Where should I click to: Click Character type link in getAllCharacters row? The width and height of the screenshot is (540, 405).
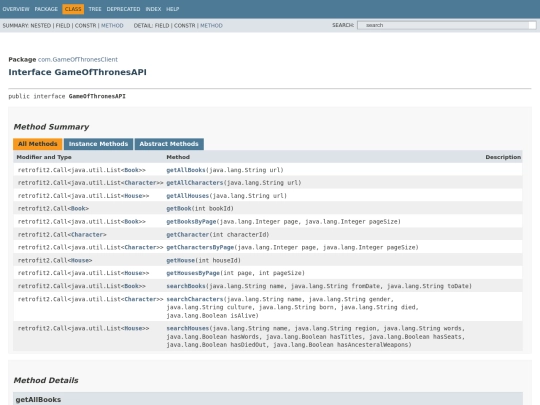coord(140,183)
